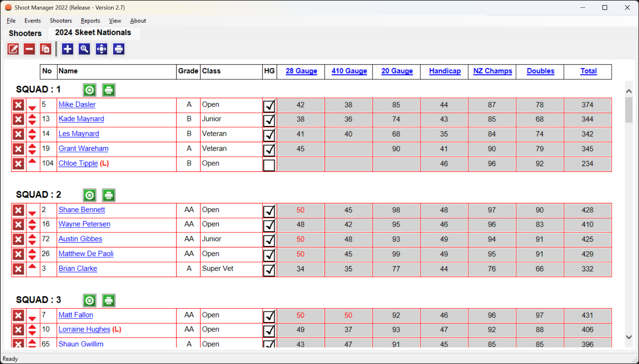Click the blue magnifier search toolbar icon
Image resolution: width=639 pixels, height=364 pixels.
(84, 49)
